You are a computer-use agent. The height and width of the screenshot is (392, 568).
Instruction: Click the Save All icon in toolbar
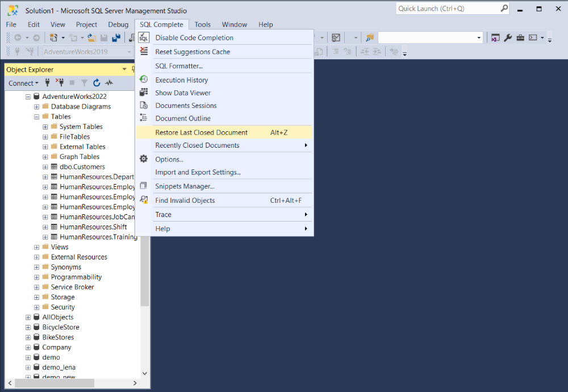coord(116,37)
